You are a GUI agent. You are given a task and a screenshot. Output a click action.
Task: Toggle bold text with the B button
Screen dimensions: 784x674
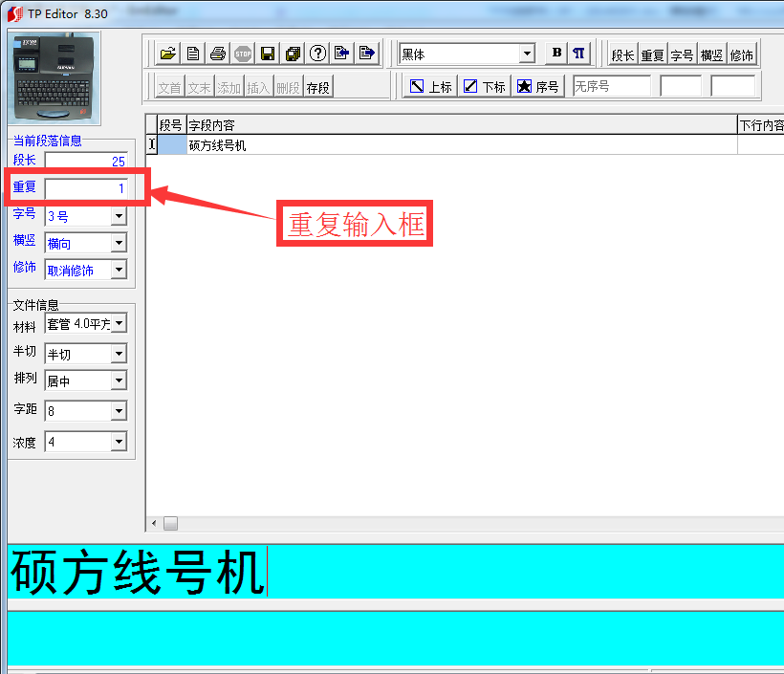click(555, 54)
